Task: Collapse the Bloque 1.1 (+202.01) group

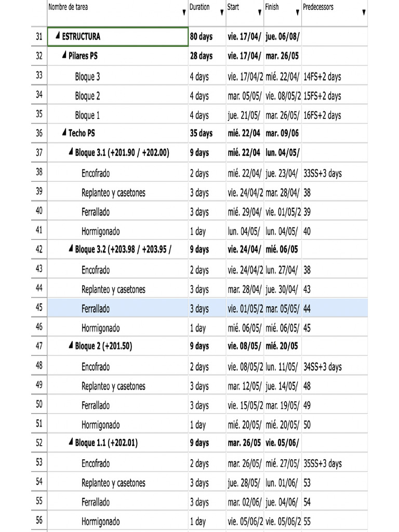Action: pos(71,443)
